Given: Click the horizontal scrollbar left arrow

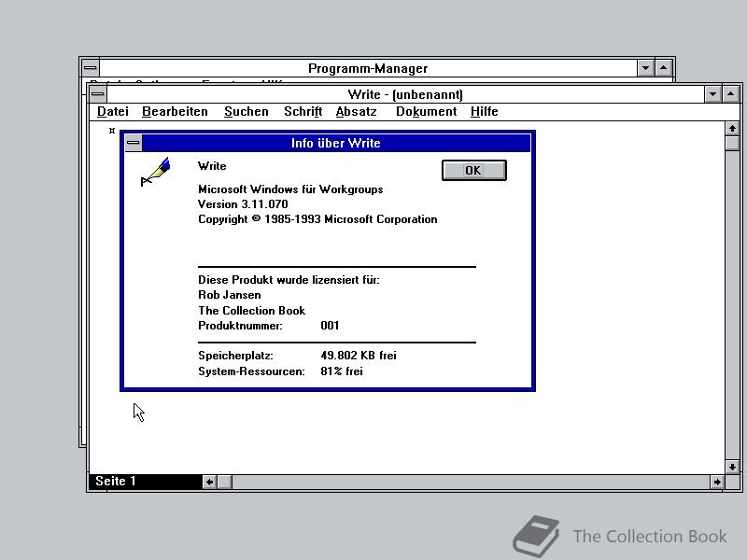Looking at the screenshot, I should [x=209, y=482].
